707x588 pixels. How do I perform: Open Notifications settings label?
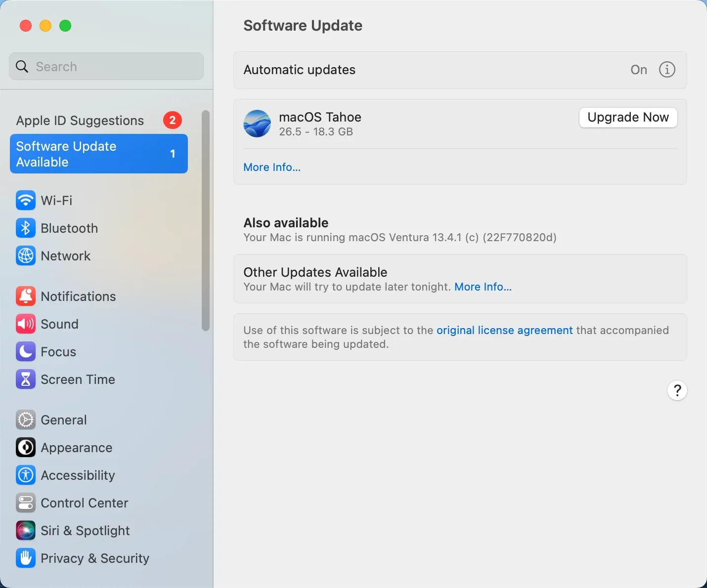click(78, 296)
